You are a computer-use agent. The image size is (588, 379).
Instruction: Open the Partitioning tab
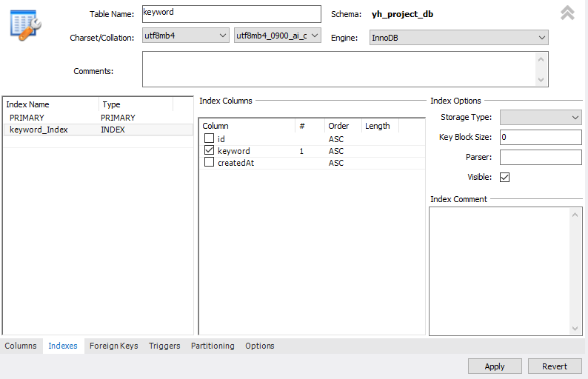coord(213,346)
